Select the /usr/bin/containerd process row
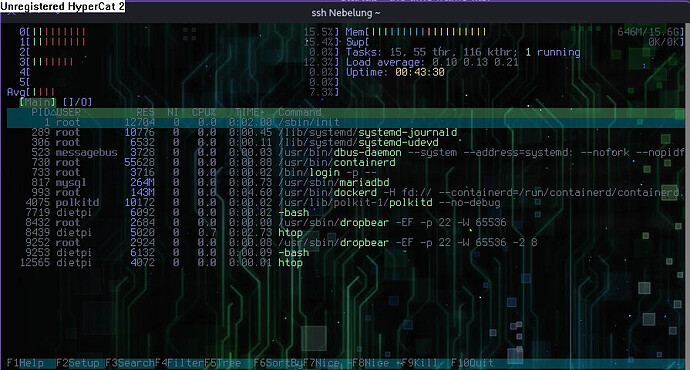Screen dimensions: 690x370 [346, 163]
